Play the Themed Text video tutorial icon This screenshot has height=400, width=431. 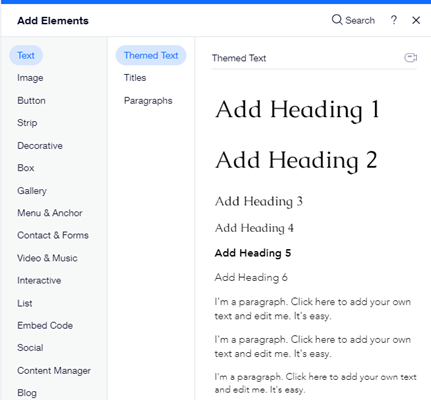pyautogui.click(x=411, y=58)
